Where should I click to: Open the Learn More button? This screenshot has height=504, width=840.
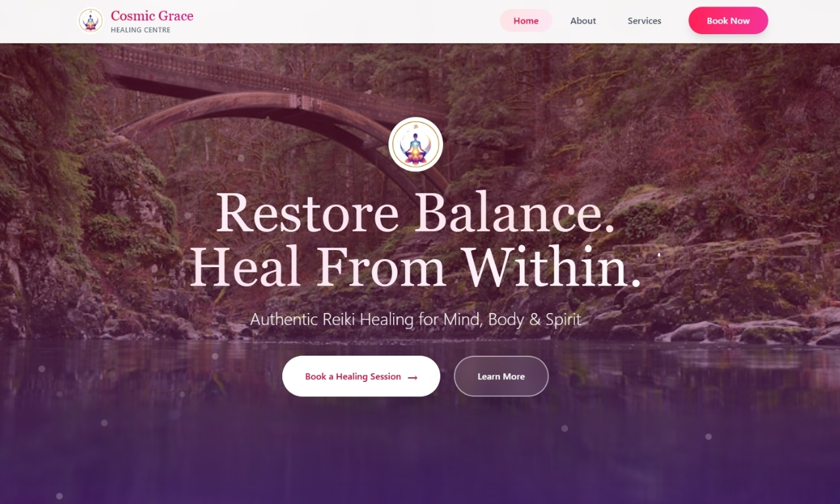[501, 376]
